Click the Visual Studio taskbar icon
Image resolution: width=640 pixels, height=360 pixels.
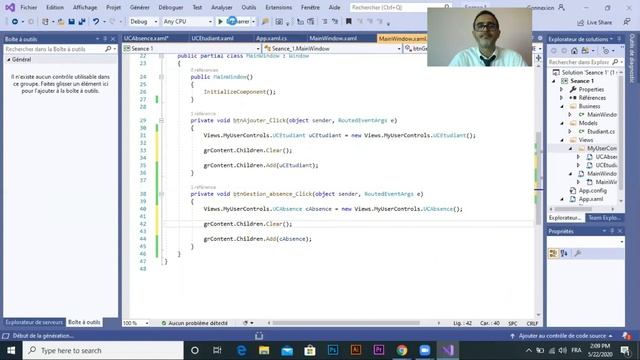(x=448, y=350)
